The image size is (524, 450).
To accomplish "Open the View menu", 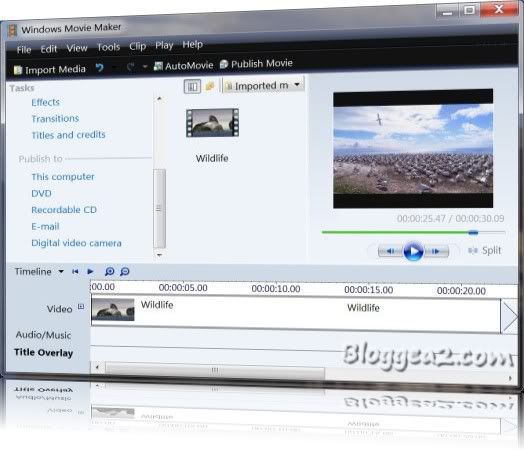I will coord(77,48).
